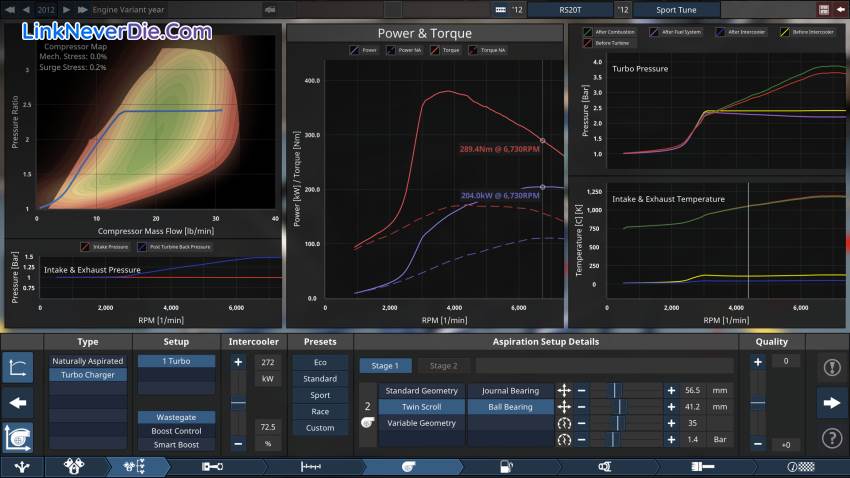This screenshot has height=478, width=850.
Task: Toggle the Intake Pressure legend checkbox
Action: (84, 246)
